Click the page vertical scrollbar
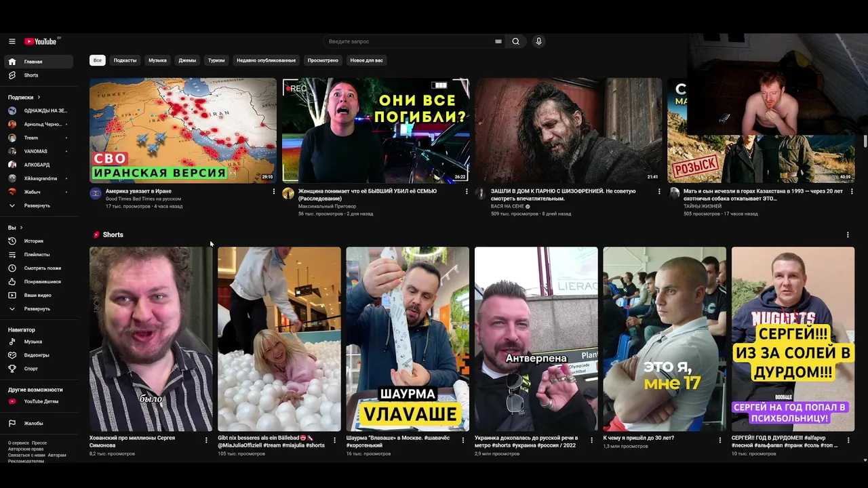This screenshot has width=868, height=488. [865, 140]
